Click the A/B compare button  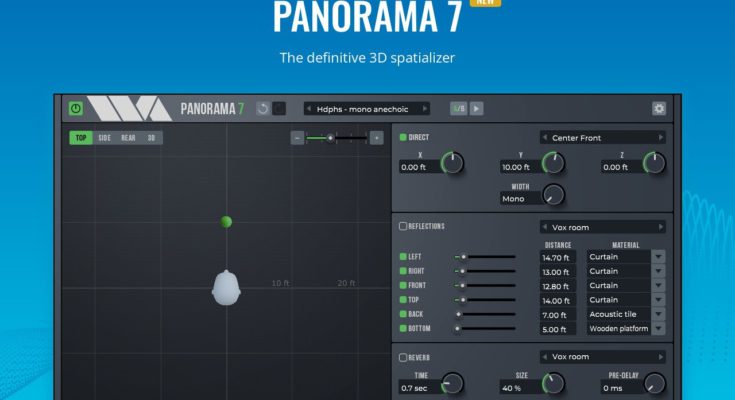[x=458, y=108]
